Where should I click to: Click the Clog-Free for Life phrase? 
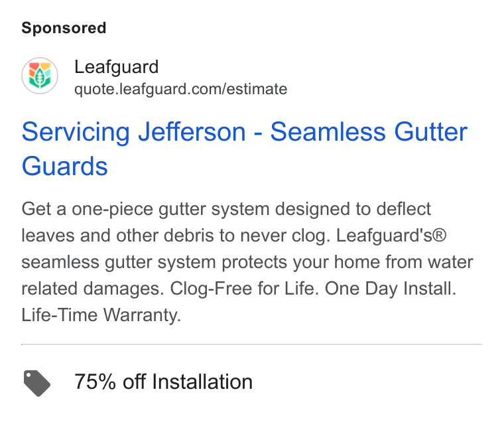click(244, 289)
